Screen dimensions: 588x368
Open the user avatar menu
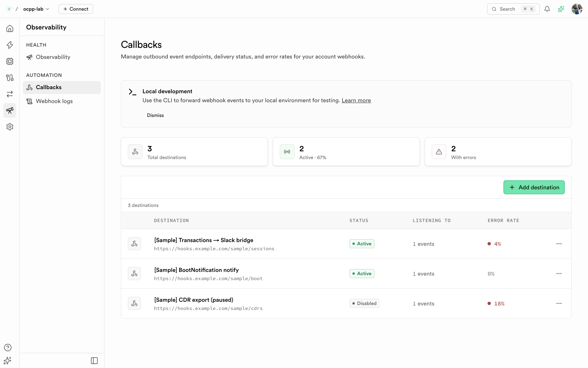coord(577,9)
